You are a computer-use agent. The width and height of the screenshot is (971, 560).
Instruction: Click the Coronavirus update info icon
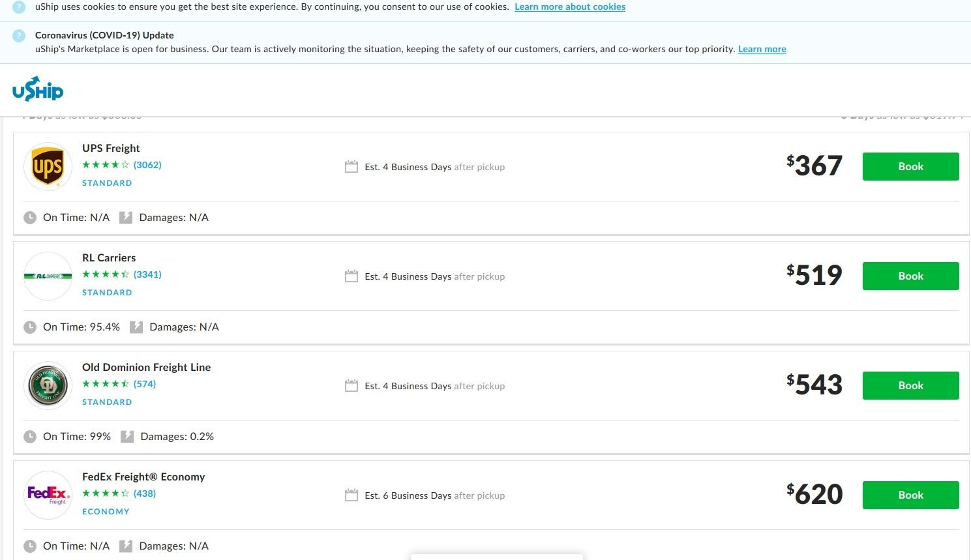19,36
